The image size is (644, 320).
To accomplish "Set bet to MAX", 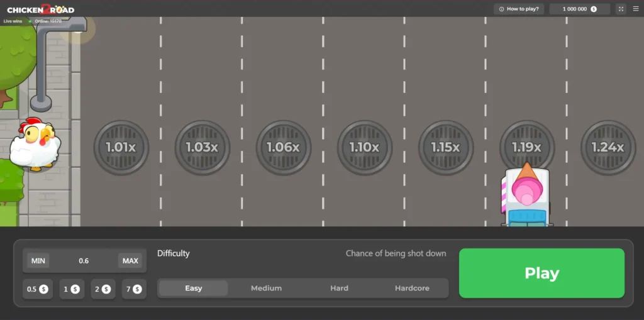I will click(130, 261).
